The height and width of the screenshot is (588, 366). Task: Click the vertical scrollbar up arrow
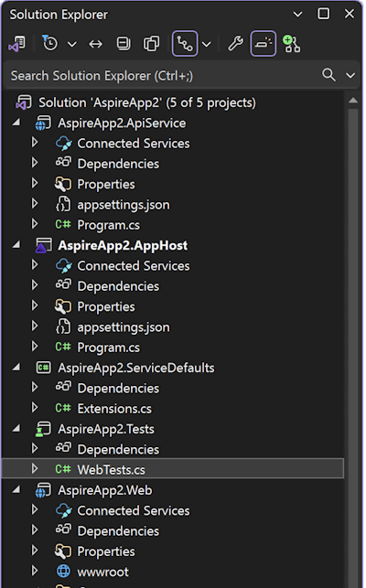pyautogui.click(x=353, y=101)
